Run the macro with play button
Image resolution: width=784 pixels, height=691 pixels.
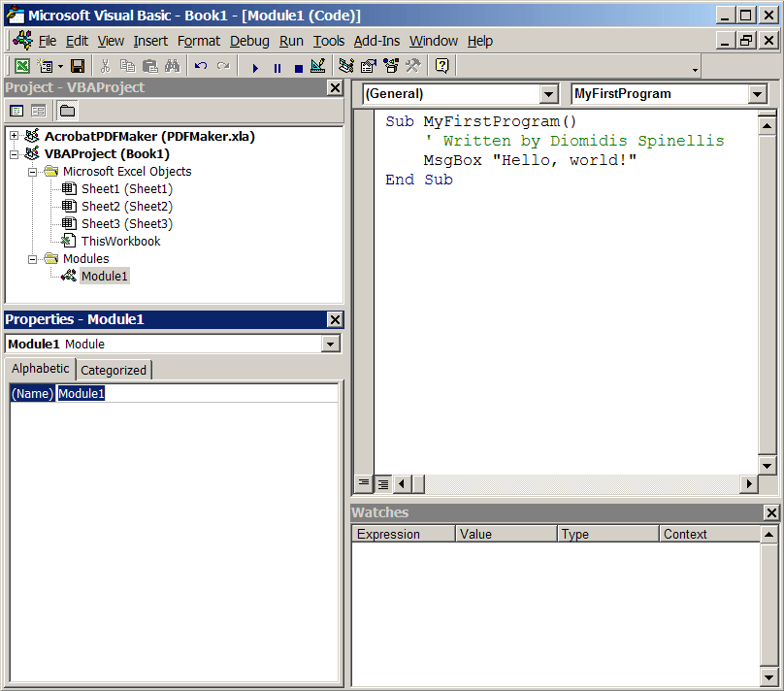coord(255,68)
